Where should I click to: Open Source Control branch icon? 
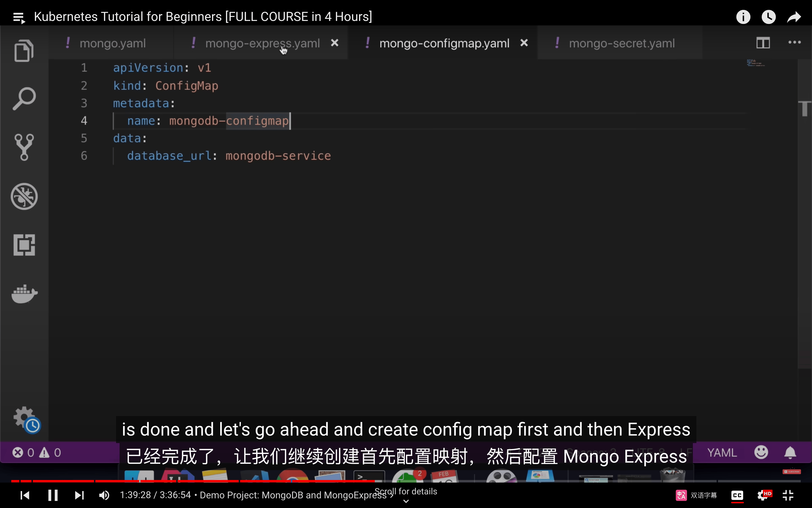[x=24, y=147]
